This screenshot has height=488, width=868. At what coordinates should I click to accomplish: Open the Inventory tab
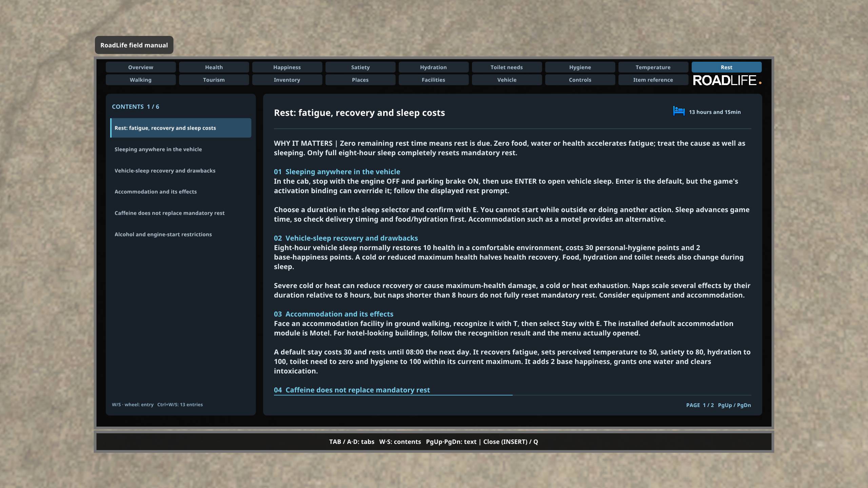(x=287, y=80)
